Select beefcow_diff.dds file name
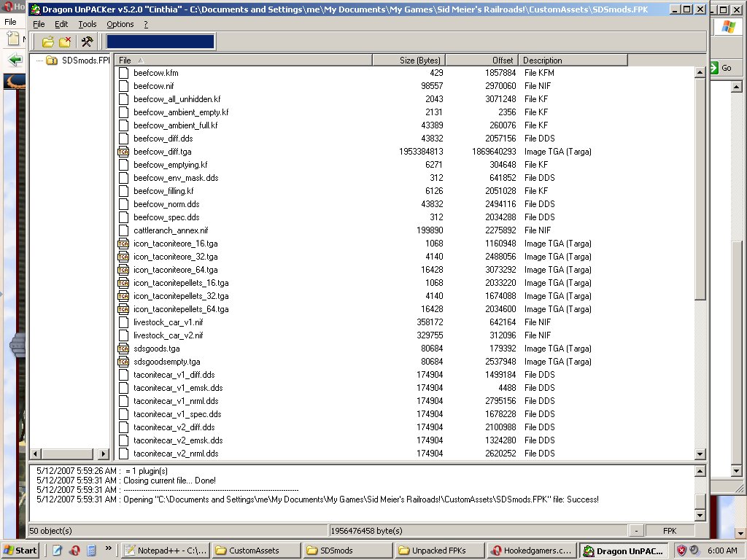The image size is (747, 560). pos(163,139)
